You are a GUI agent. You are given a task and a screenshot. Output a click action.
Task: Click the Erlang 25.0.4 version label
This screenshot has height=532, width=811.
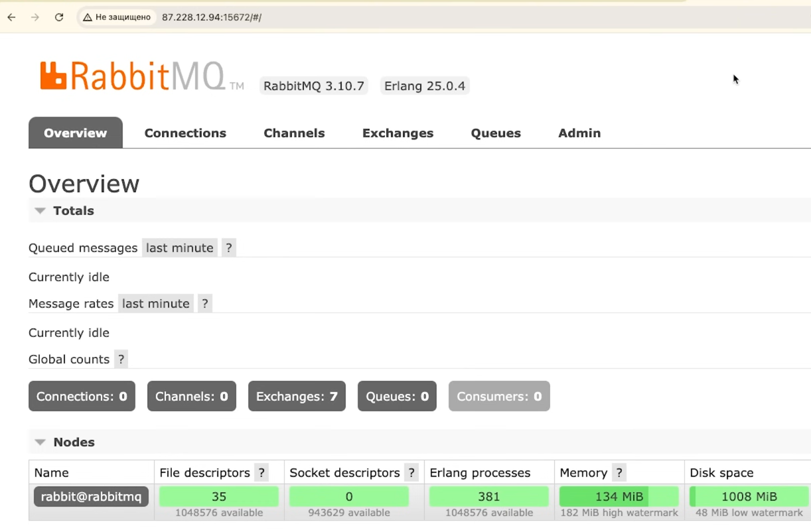[x=425, y=86]
